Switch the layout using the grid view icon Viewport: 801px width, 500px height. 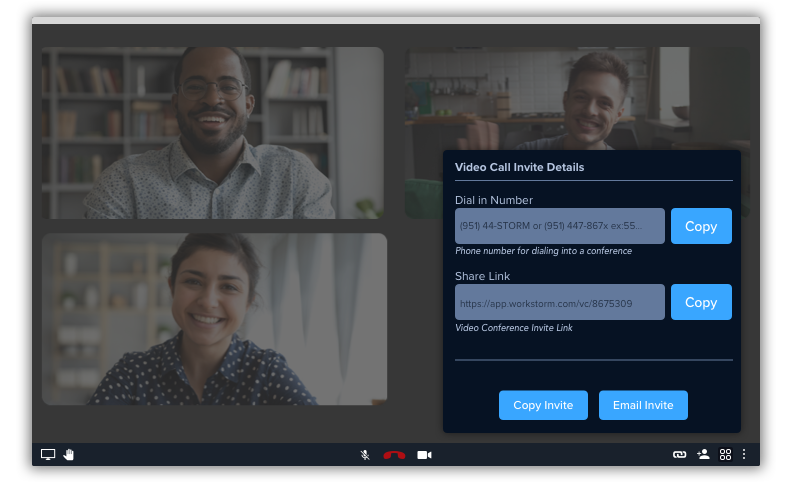(x=725, y=455)
